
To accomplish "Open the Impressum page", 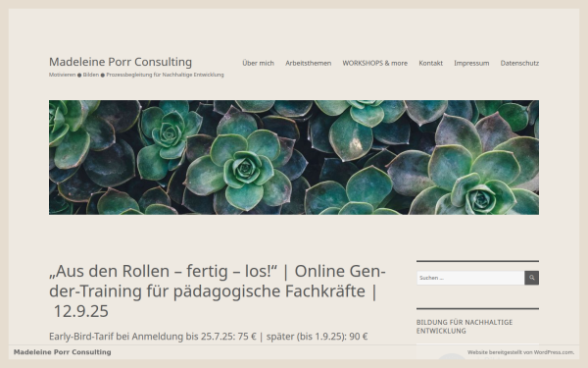I will [471, 63].
